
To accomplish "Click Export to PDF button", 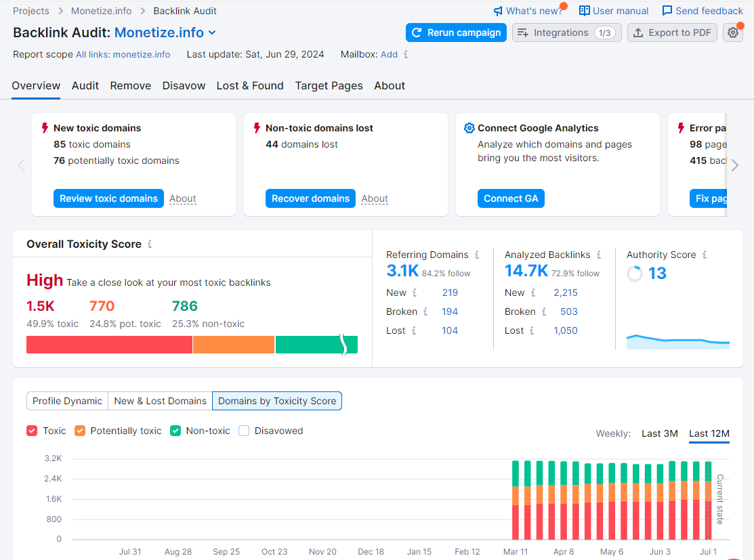I will click(672, 33).
